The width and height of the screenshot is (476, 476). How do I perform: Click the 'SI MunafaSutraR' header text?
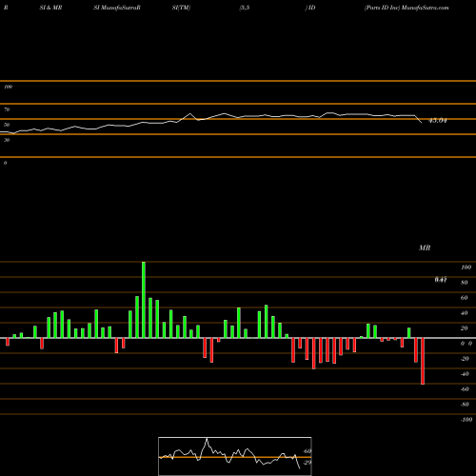[x=117, y=8]
